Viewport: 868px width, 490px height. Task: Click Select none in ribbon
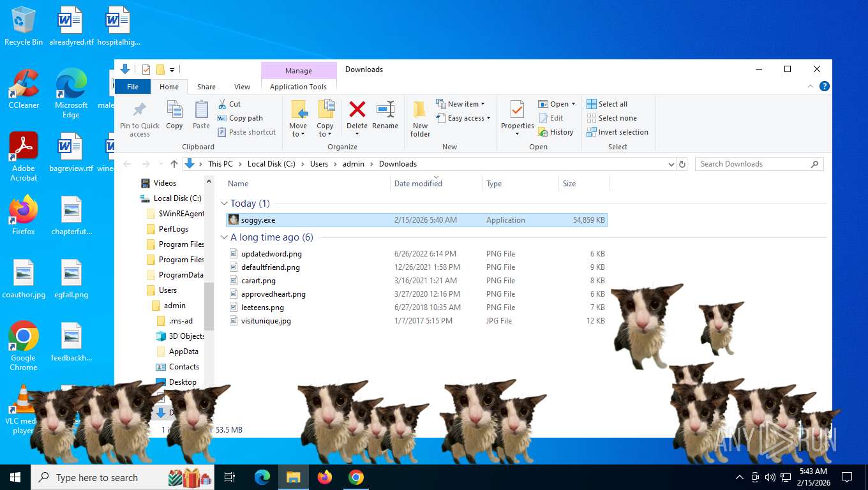pos(611,118)
